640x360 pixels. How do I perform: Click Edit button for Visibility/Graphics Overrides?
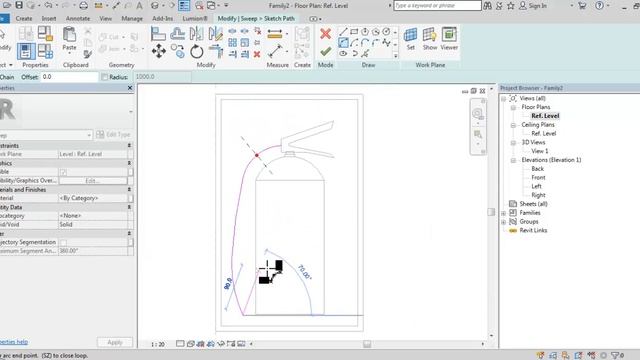[x=93, y=180]
